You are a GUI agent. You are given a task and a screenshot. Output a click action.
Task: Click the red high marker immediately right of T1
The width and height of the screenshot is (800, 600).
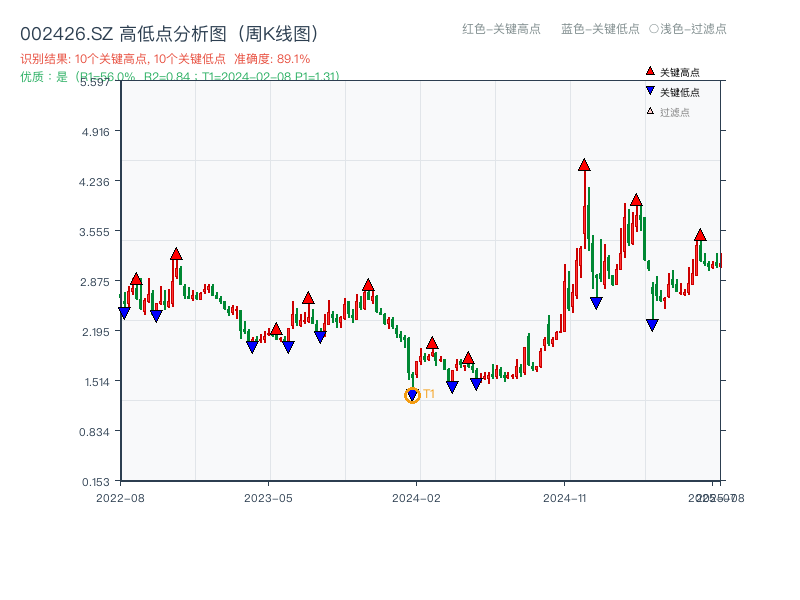pos(432,343)
